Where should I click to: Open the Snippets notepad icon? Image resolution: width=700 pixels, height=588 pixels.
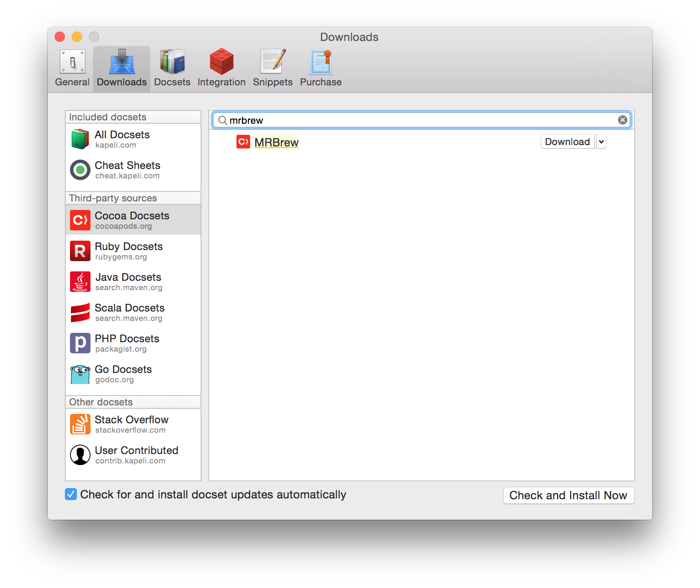tap(273, 62)
